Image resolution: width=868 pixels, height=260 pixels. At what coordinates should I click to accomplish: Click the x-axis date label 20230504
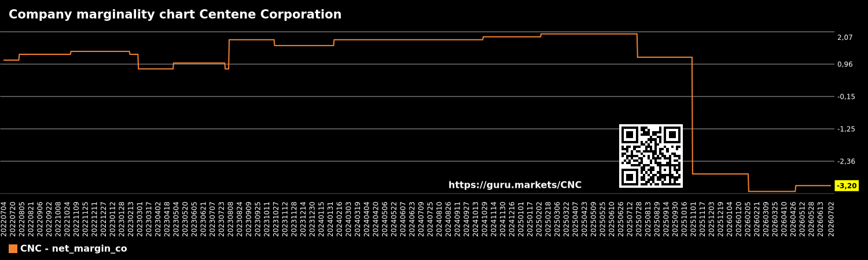(x=176, y=219)
